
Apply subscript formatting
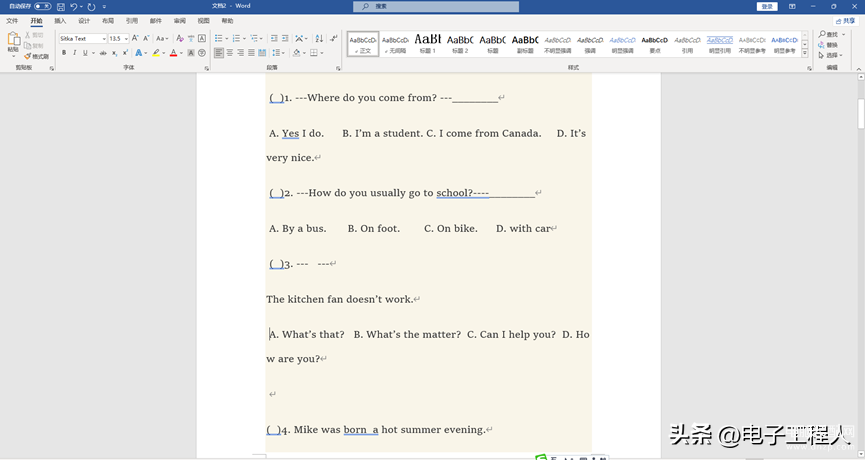(x=114, y=53)
